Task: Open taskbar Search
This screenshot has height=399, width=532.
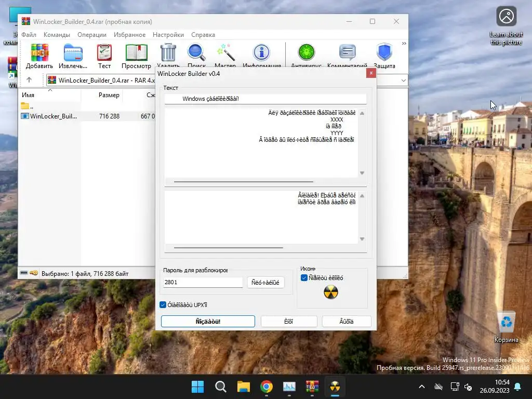Action: click(220, 387)
